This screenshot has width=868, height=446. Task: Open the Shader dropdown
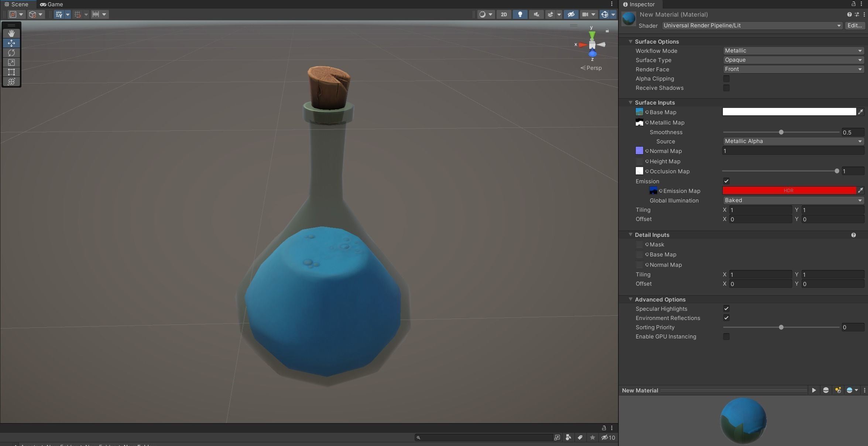(752, 25)
